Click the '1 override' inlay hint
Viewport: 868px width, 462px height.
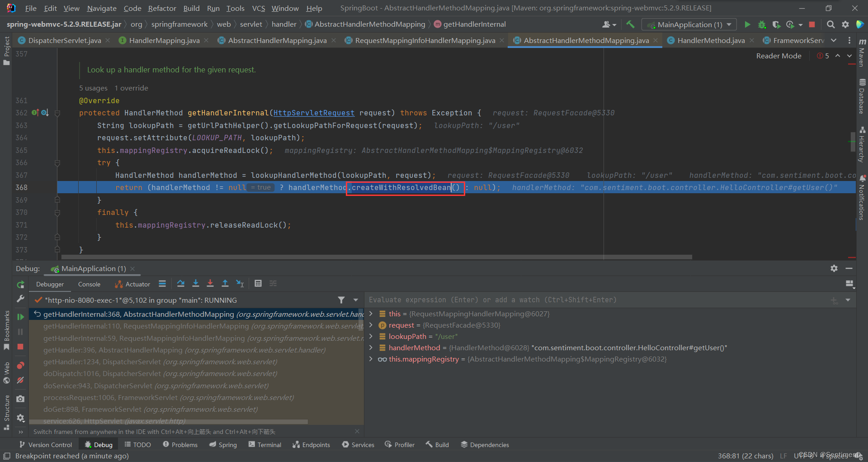[x=131, y=88]
